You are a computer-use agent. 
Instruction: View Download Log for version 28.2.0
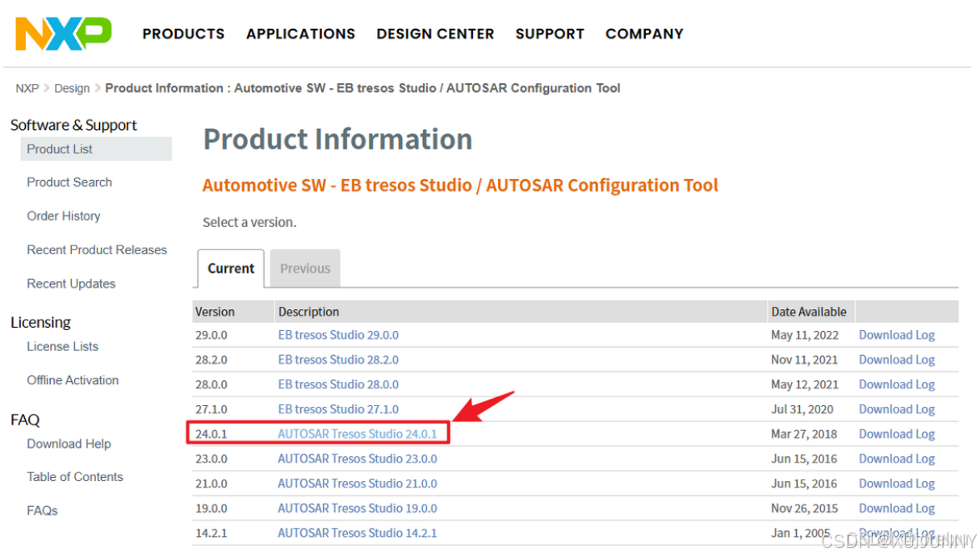(897, 360)
